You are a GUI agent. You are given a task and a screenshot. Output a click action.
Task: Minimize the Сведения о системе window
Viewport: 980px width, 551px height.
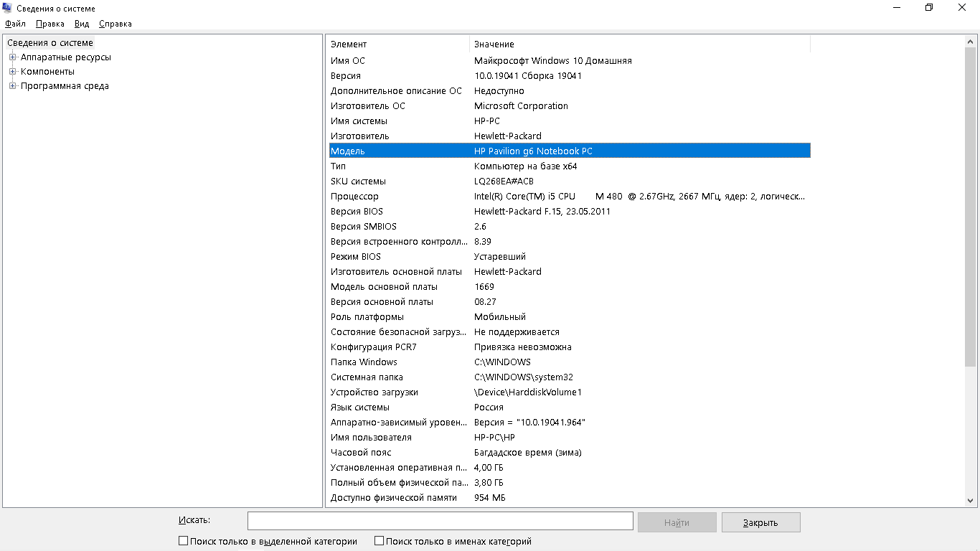coord(897,8)
